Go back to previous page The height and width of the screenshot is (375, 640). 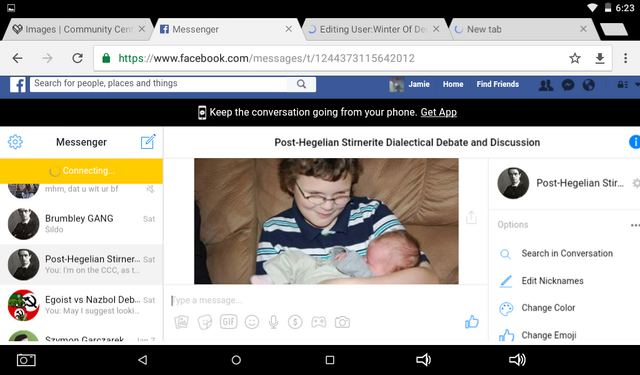18,58
